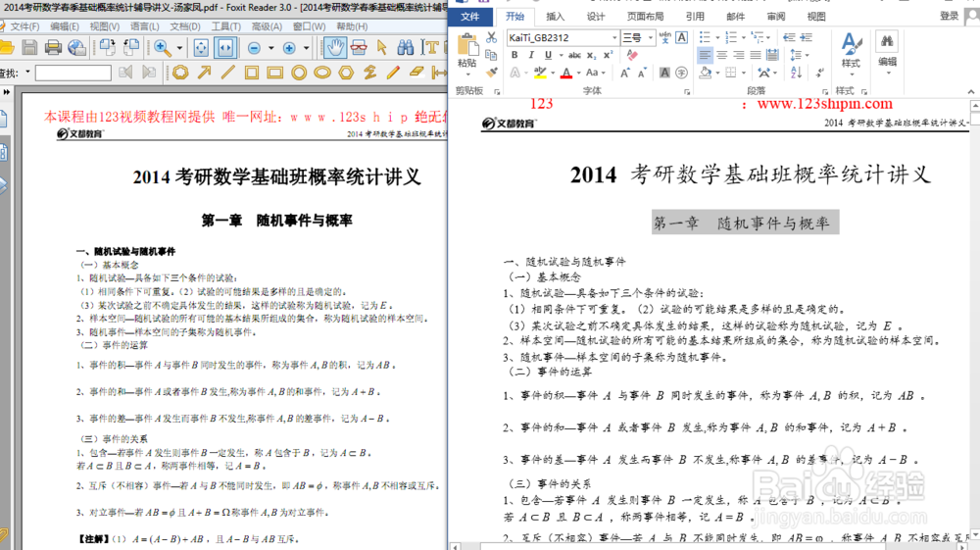Image resolution: width=980 pixels, height=550 pixels.
Task: Apply the red font color
Action: [566, 74]
